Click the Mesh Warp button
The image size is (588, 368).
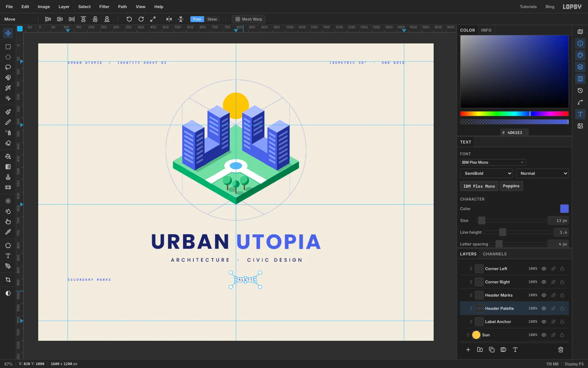click(x=249, y=19)
